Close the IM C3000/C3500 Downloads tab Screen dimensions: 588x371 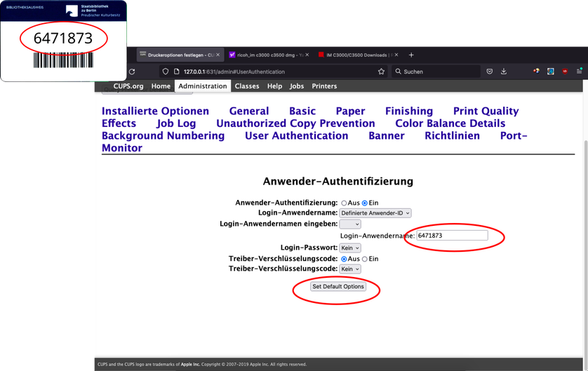(396, 55)
